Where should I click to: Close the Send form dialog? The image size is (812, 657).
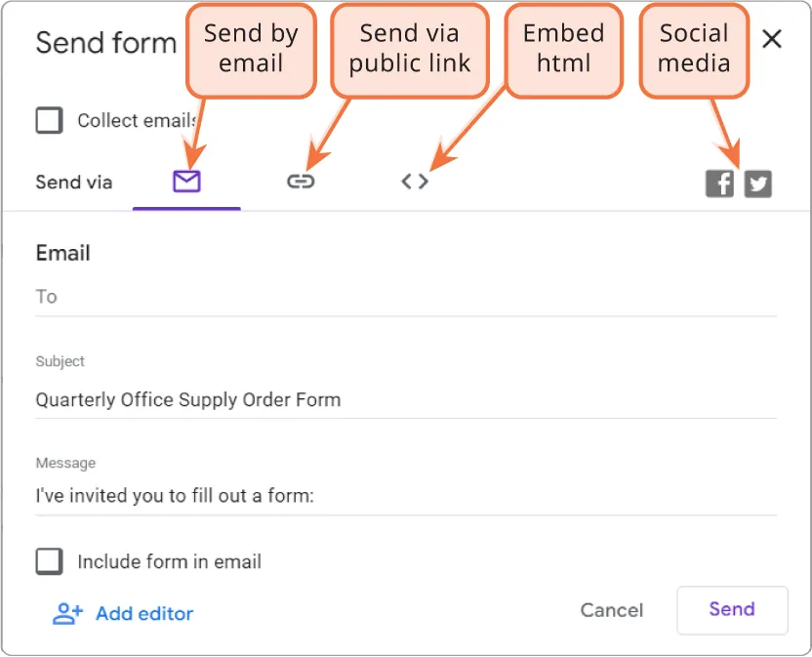tap(772, 39)
